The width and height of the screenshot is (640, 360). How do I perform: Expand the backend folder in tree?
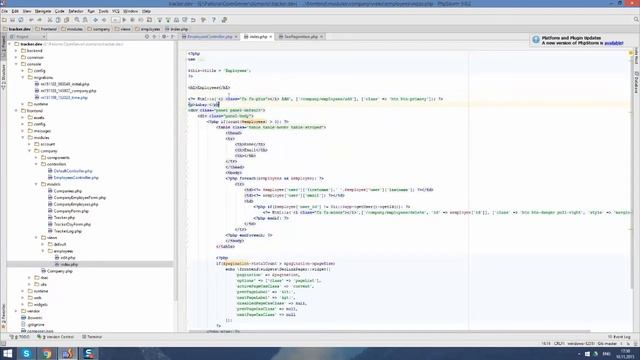pos(16,51)
